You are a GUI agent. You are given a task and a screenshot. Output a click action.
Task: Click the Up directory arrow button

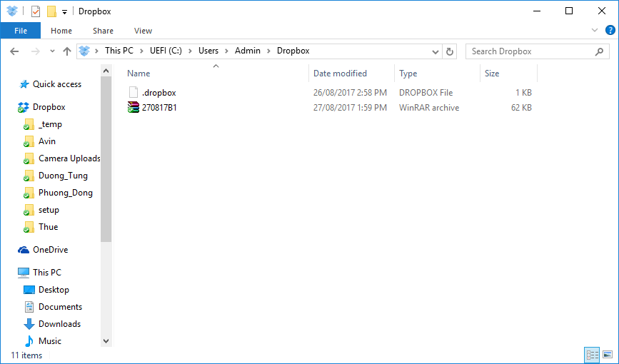[67, 51]
